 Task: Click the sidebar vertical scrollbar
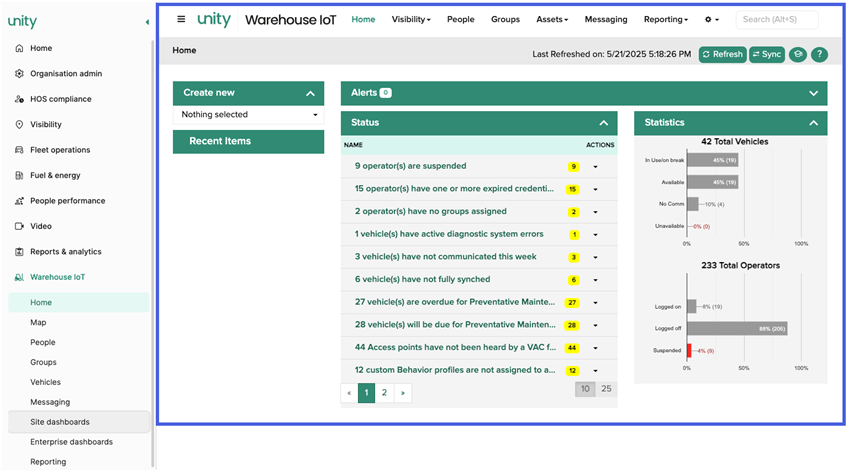[153, 253]
